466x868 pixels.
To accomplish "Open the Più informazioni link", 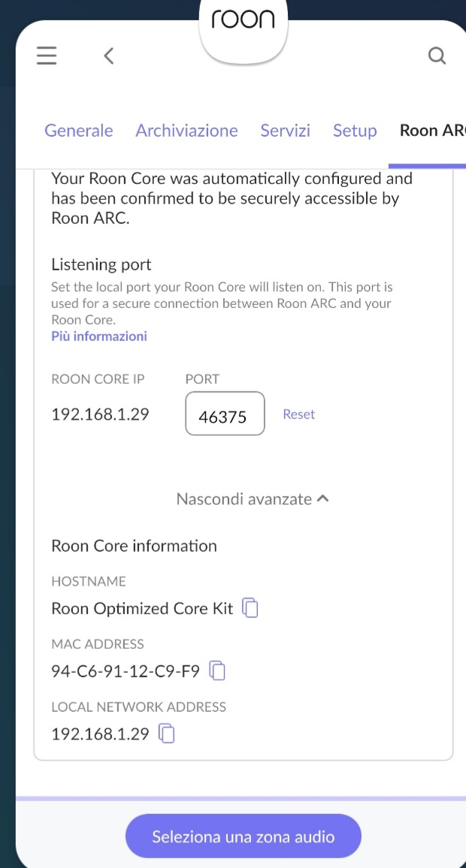I will tap(99, 336).
